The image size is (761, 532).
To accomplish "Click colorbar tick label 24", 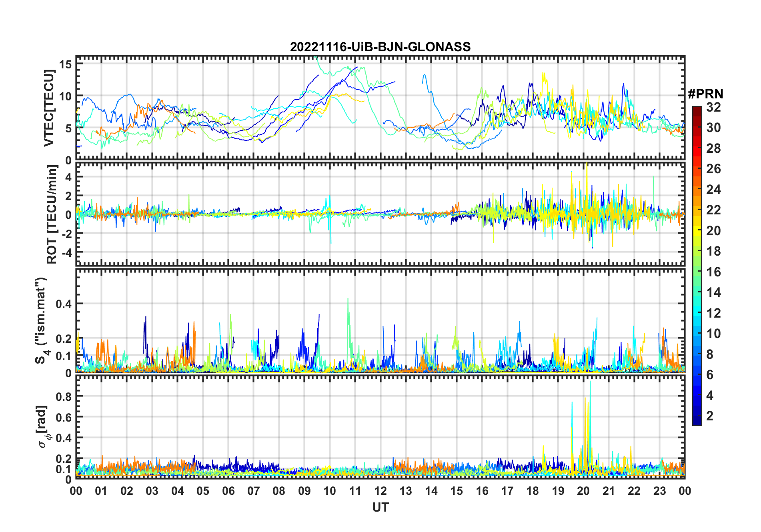I will coord(713,189).
